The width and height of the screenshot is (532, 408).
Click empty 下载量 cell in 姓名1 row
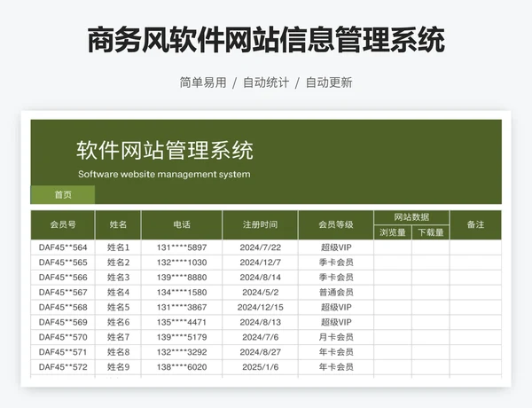(x=431, y=247)
